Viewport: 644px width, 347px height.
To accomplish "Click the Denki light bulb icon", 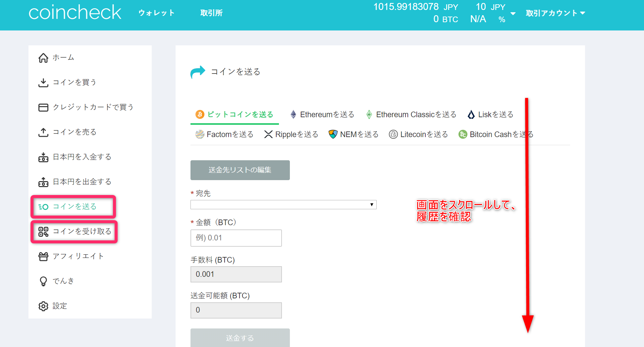I will (x=43, y=281).
